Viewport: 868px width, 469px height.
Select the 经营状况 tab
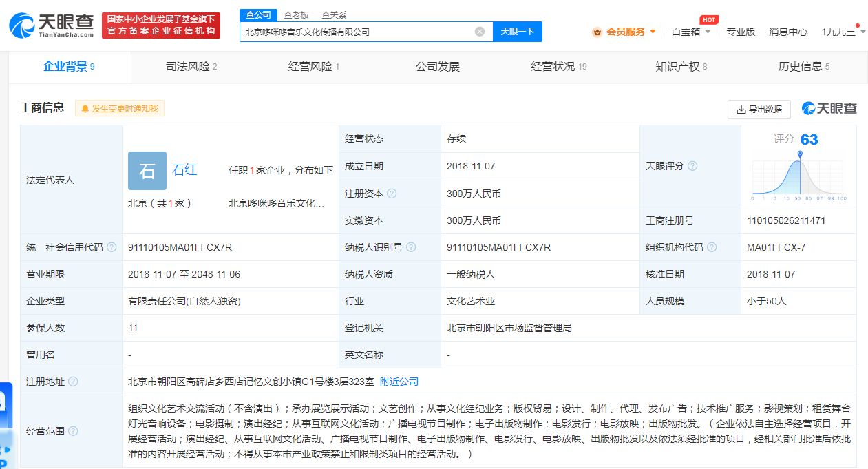click(x=558, y=67)
